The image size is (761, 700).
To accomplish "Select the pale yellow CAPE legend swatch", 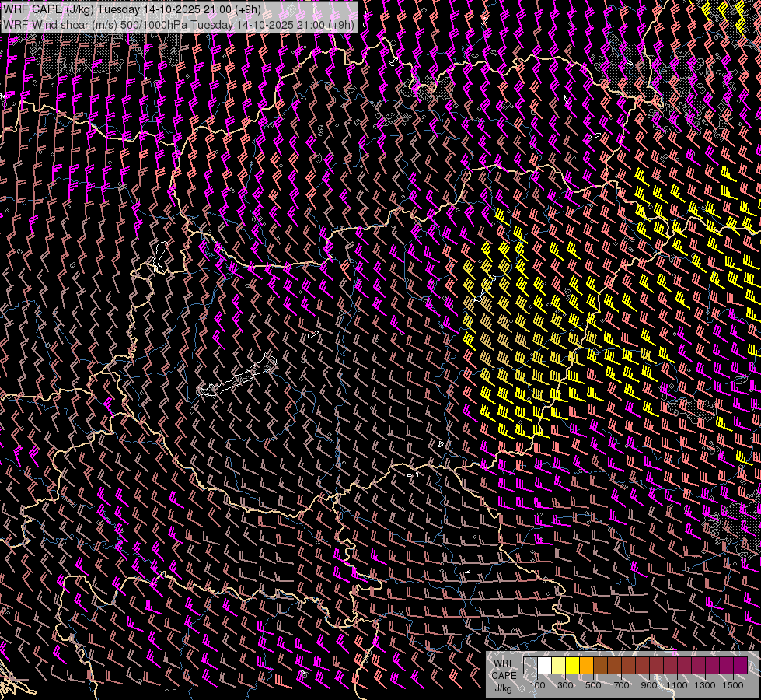I will pos(558,666).
